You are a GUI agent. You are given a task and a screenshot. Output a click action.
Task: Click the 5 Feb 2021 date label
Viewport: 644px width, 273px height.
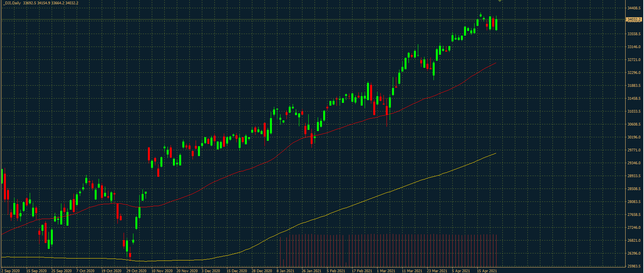pos(336,271)
